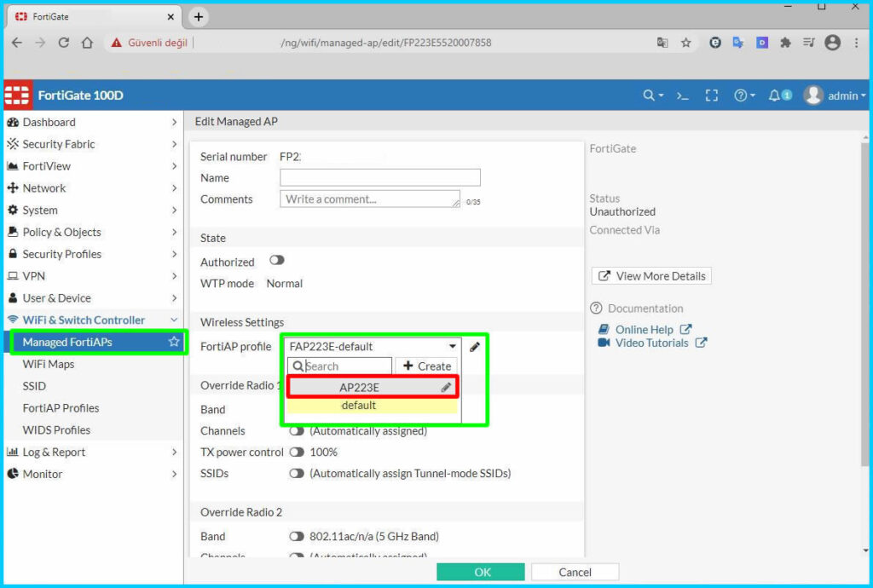Close the FortiGate browser tab
This screenshot has height=588, width=873.
[x=171, y=17]
